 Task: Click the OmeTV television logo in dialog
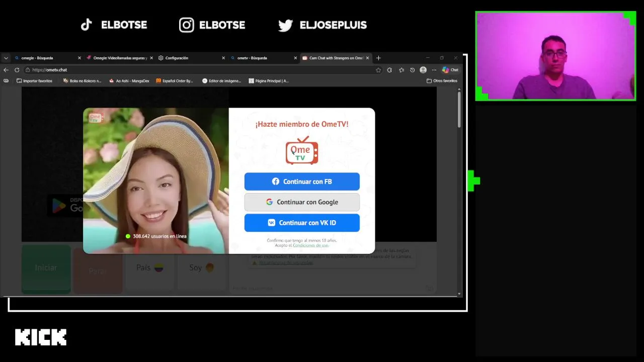[x=302, y=150]
